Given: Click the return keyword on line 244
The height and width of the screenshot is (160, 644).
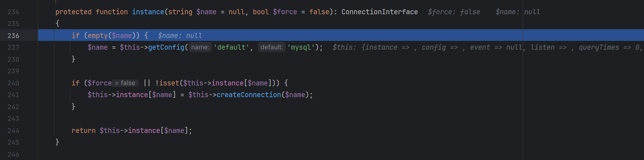Looking at the screenshot, I should click(x=83, y=130).
